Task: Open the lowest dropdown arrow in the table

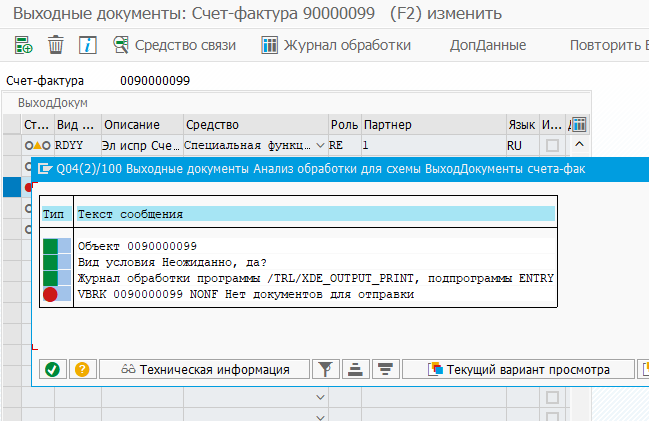Action: pos(319,416)
